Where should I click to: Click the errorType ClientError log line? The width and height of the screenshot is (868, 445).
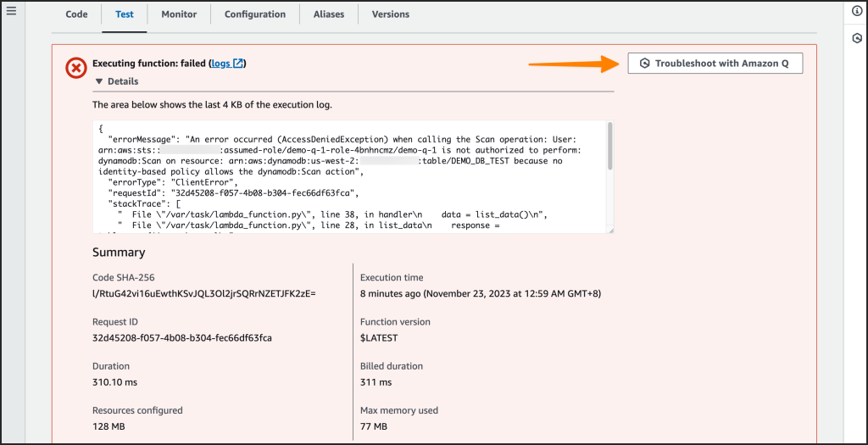(x=173, y=182)
